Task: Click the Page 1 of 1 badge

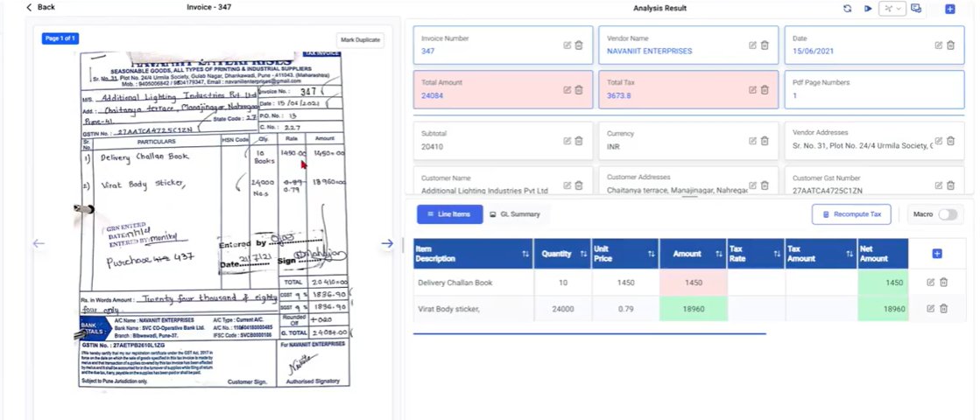Action: point(60,38)
